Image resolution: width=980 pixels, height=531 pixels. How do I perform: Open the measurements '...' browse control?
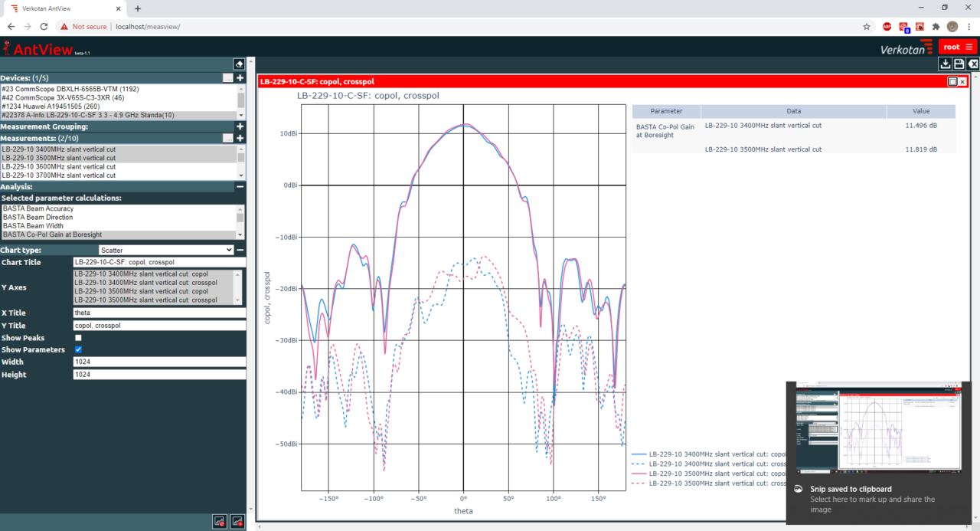[227, 139]
